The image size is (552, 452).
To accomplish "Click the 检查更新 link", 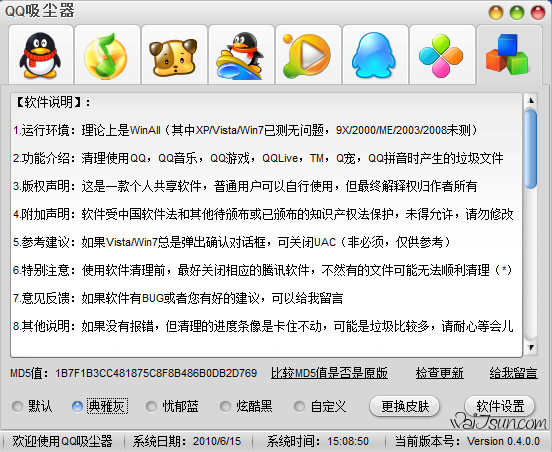I will tap(439, 373).
